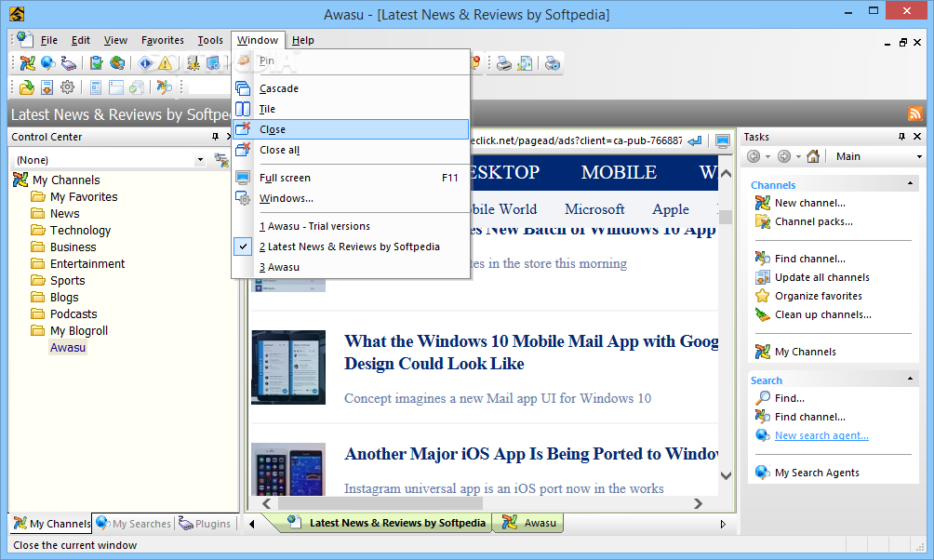Click the monitor icon beside the address bar
Screen dimensions: 934x560
coord(723,141)
